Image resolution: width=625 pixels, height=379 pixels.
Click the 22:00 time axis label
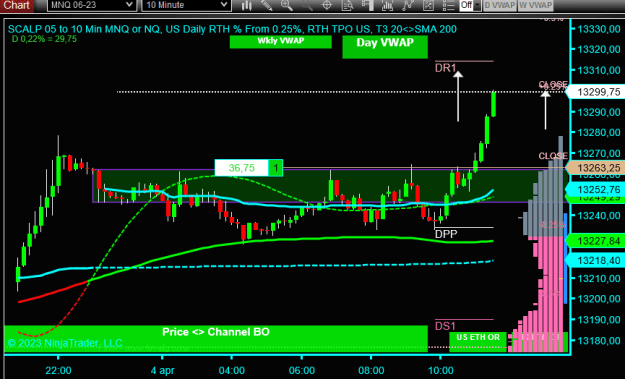(58, 370)
